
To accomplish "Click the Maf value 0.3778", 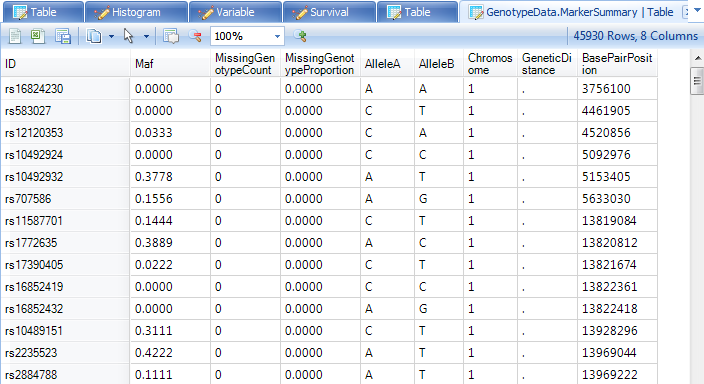I will pos(170,177).
